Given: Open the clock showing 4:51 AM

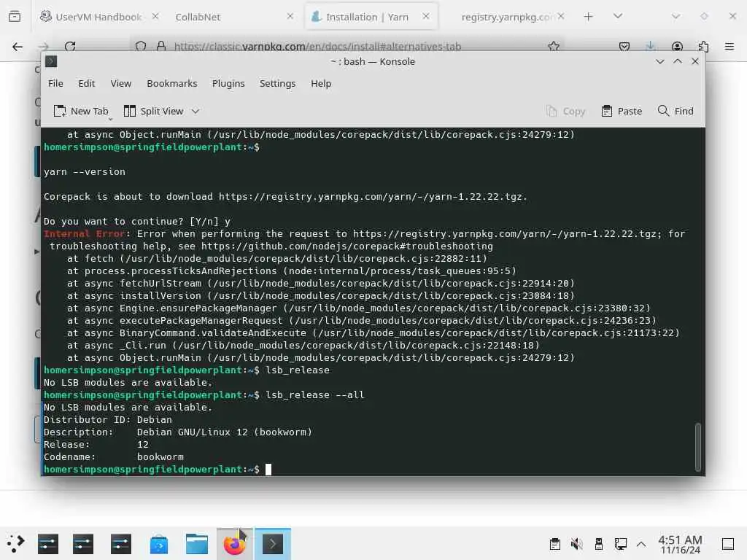Looking at the screenshot, I should pos(680,544).
